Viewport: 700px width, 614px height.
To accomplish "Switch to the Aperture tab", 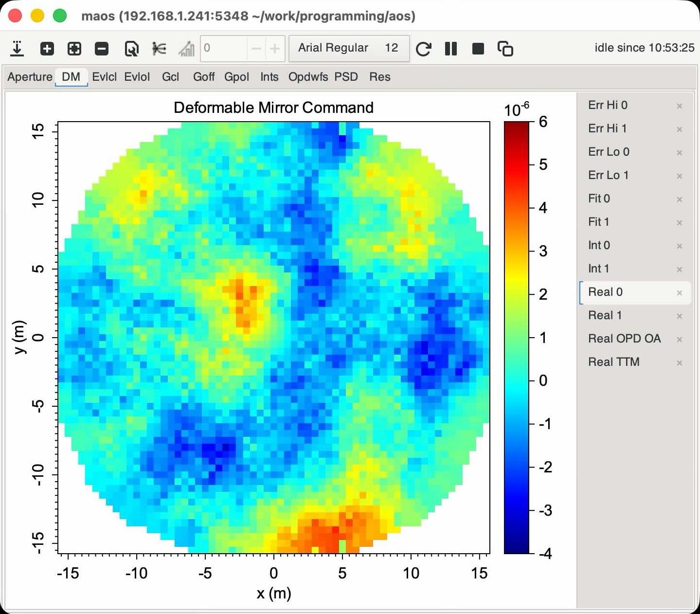I will click(30, 77).
